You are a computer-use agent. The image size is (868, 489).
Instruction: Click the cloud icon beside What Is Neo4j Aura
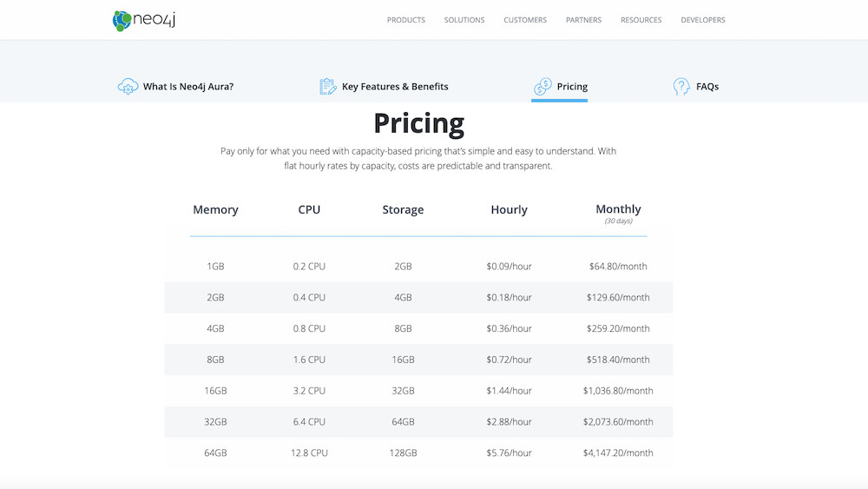pos(128,87)
